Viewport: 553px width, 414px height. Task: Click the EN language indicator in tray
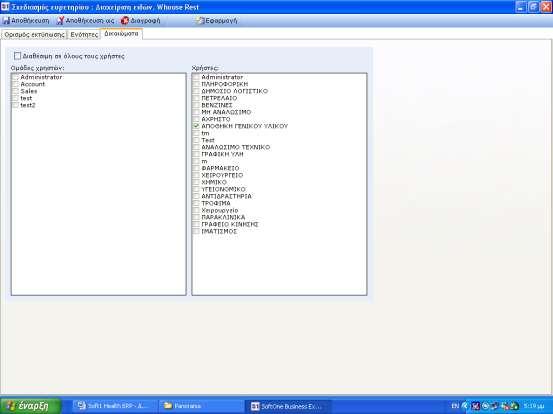click(455, 406)
